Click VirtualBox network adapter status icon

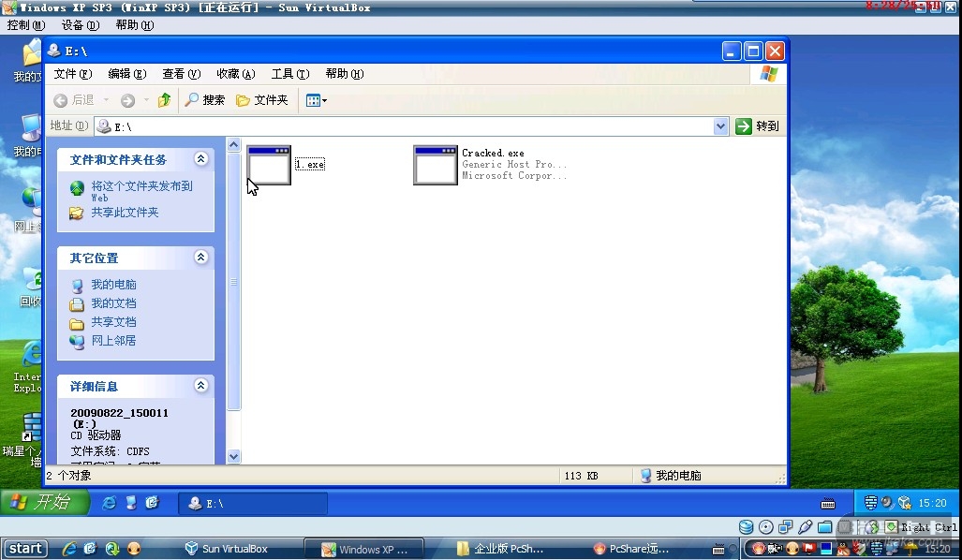pyautogui.click(x=785, y=527)
